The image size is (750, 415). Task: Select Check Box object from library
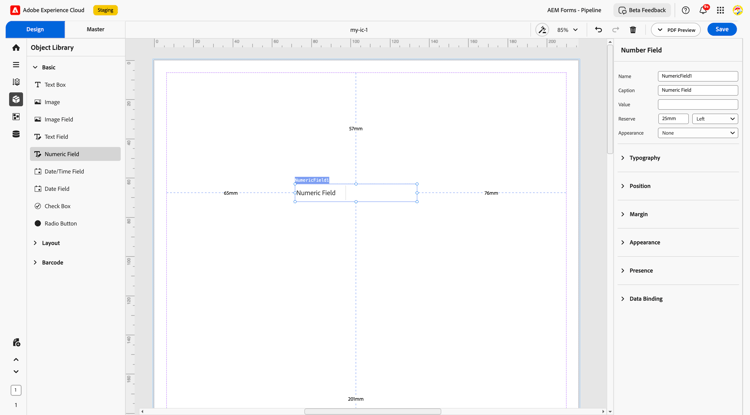pyautogui.click(x=75, y=206)
